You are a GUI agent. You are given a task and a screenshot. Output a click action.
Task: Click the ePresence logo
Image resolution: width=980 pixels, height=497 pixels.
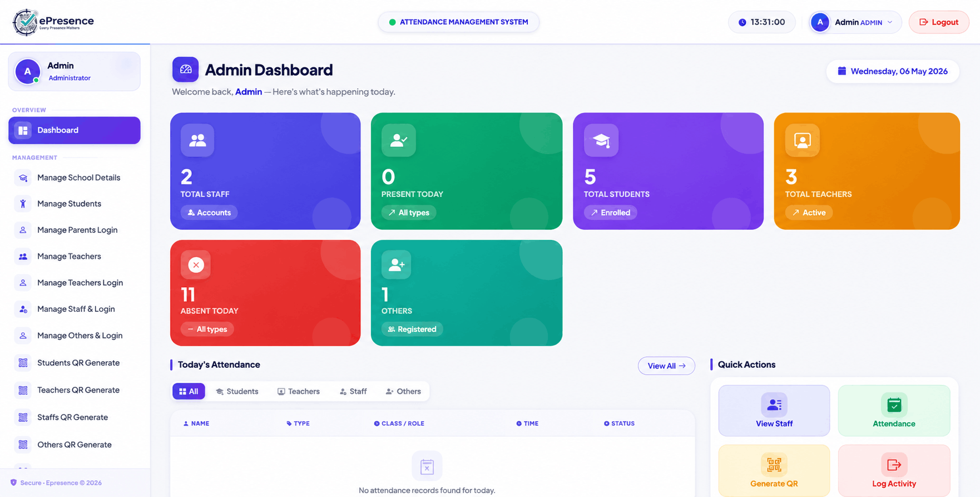tap(53, 22)
